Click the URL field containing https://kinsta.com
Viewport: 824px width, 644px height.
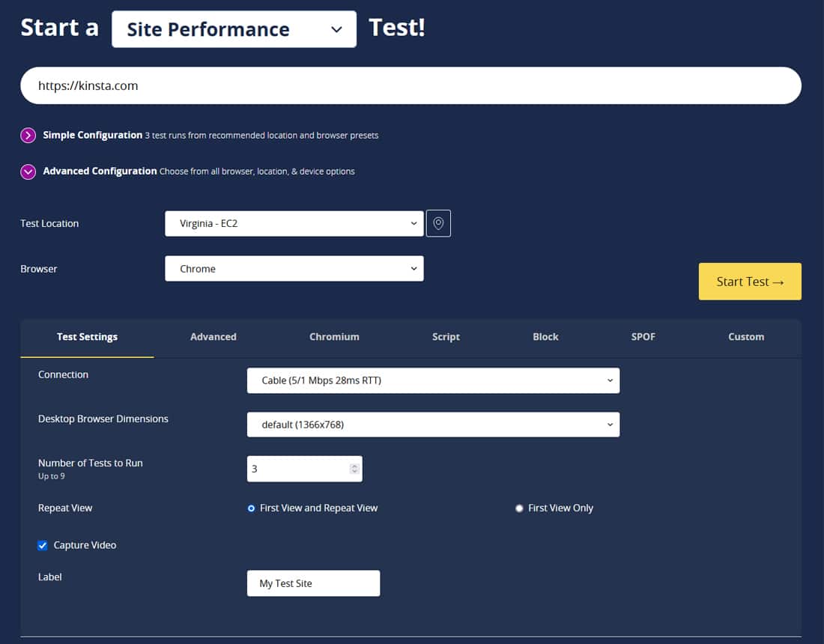tap(411, 85)
